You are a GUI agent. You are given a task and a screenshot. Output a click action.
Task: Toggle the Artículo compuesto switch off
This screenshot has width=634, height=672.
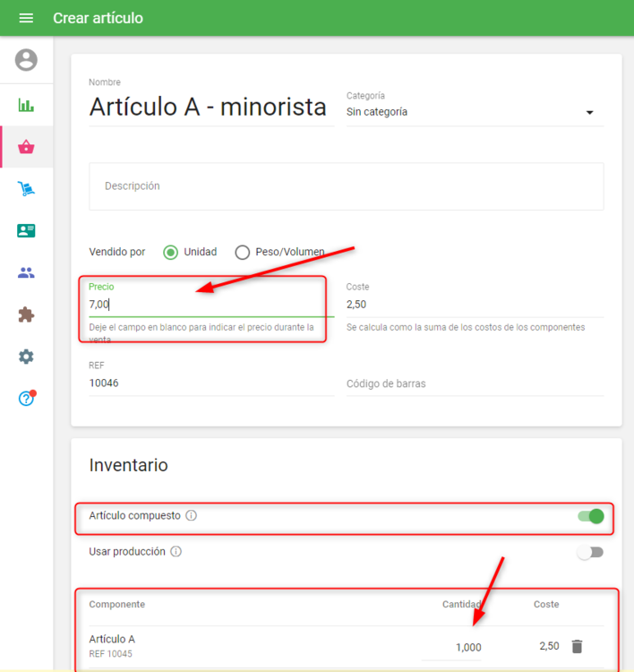pyautogui.click(x=591, y=516)
